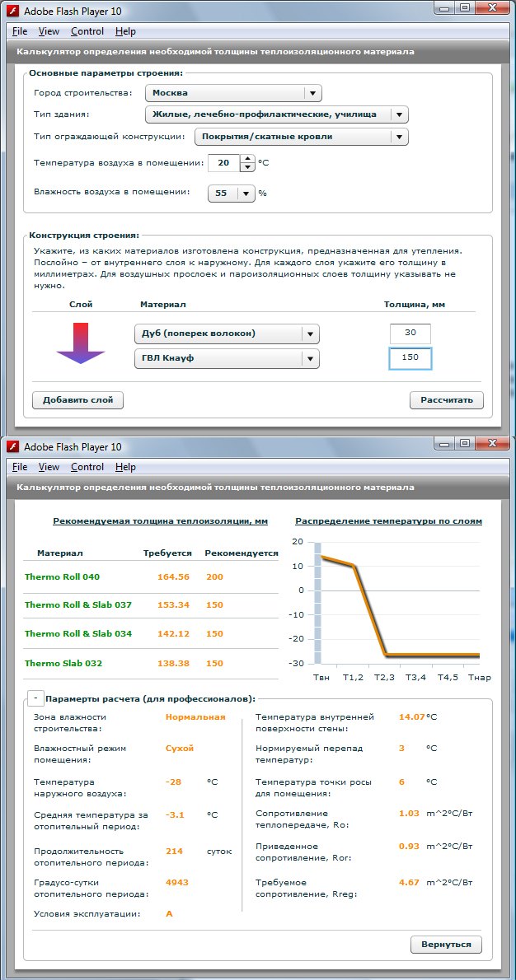Click the required value 164.56
The height and width of the screenshot is (980, 516).
[173, 576]
